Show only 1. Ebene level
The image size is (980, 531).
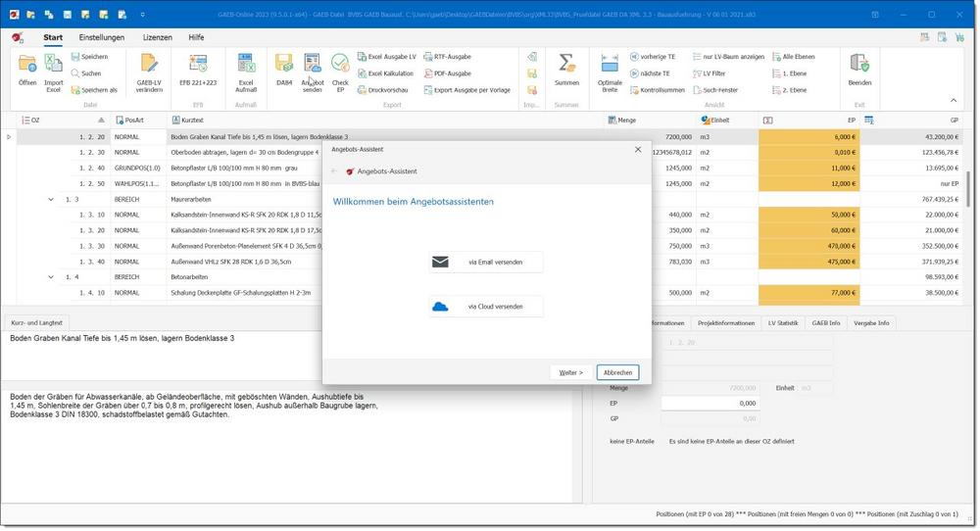point(789,73)
